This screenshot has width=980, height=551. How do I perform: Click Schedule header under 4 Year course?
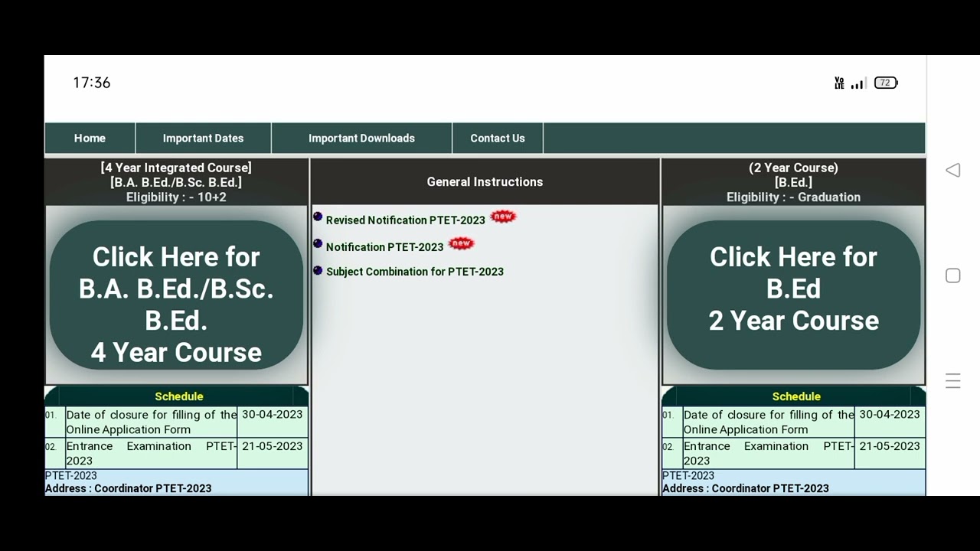(x=178, y=396)
